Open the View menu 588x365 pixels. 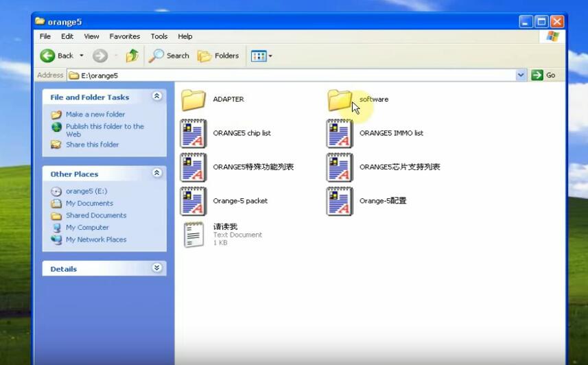(x=91, y=36)
